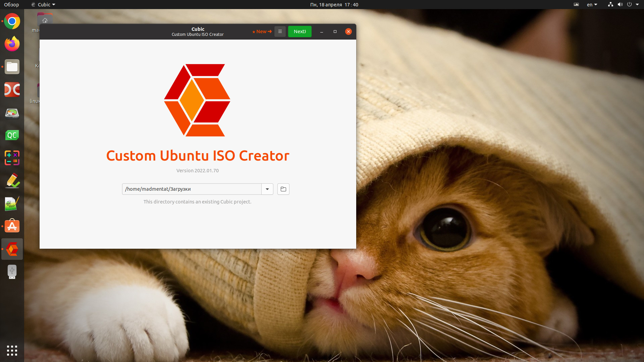Open the Cubic app menu in top bar
The height and width of the screenshot is (362, 644).
coord(43,5)
